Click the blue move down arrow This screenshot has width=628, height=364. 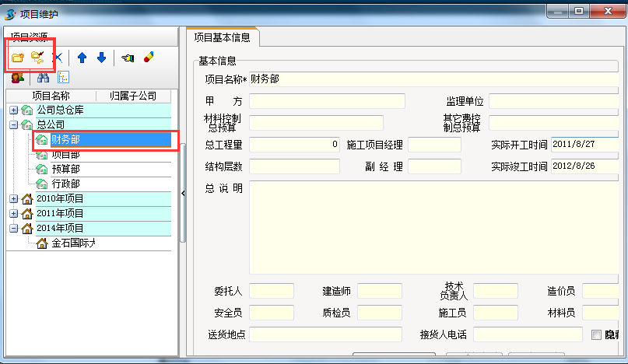101,58
